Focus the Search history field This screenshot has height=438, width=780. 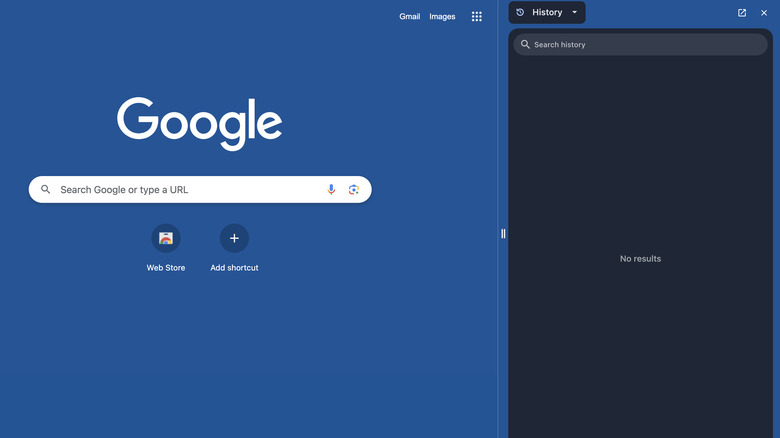640,44
